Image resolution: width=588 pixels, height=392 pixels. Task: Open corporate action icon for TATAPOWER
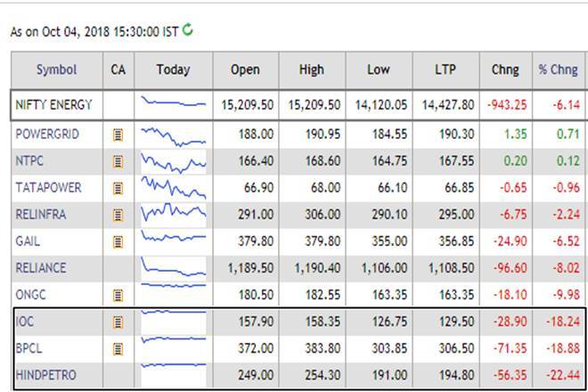click(x=118, y=188)
